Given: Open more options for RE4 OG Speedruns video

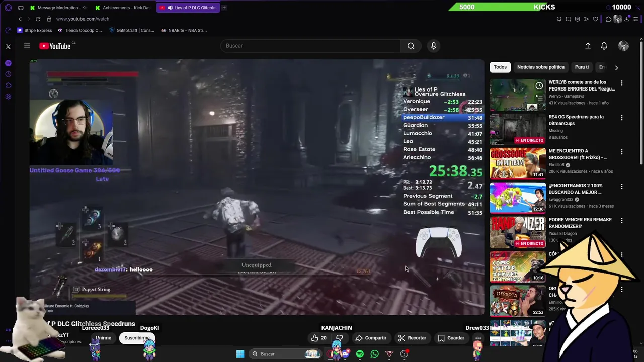Looking at the screenshot, I should click(x=621, y=118).
